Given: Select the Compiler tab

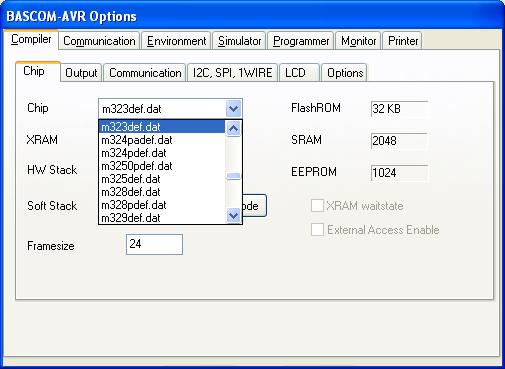Looking at the screenshot, I should coord(31,39).
